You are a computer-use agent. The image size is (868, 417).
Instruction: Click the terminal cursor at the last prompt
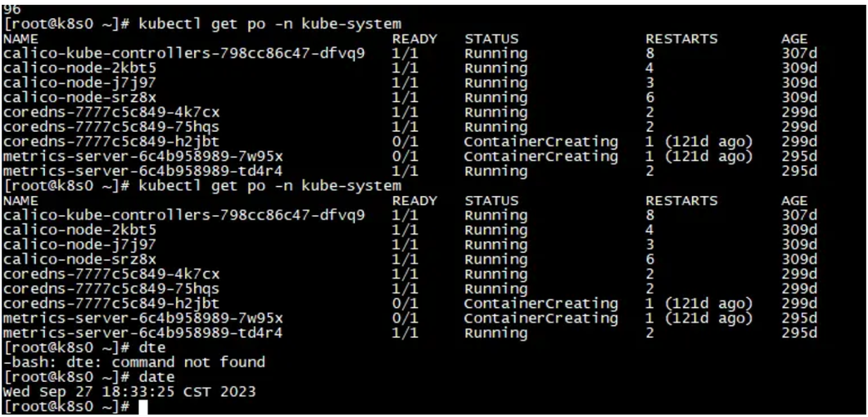point(142,407)
